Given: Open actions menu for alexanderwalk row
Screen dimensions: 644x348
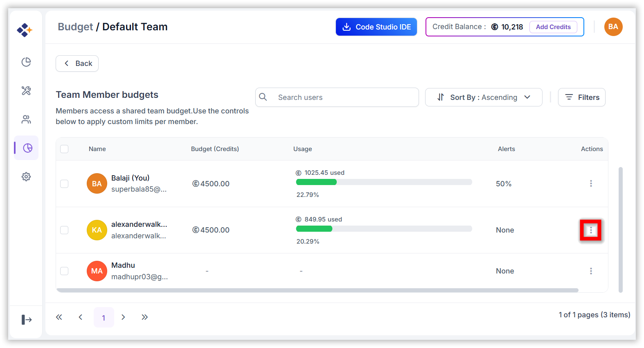Looking at the screenshot, I should (591, 230).
